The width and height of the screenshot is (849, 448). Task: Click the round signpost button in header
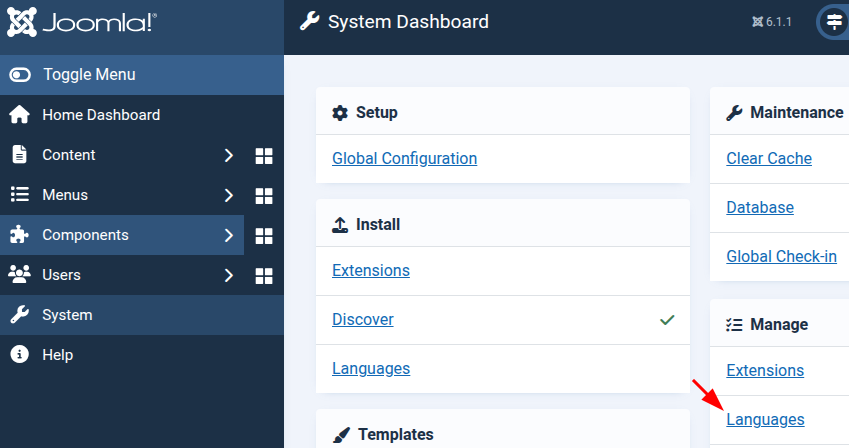(x=834, y=22)
